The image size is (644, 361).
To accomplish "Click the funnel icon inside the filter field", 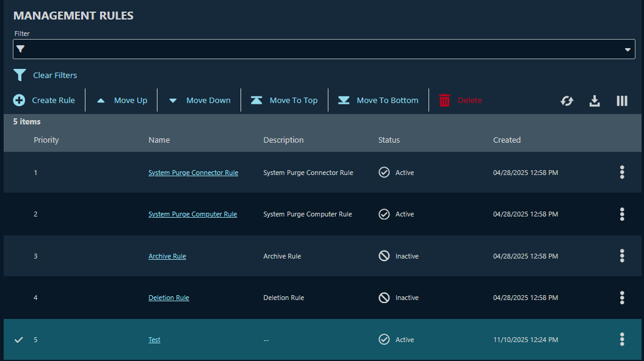I will (21, 49).
